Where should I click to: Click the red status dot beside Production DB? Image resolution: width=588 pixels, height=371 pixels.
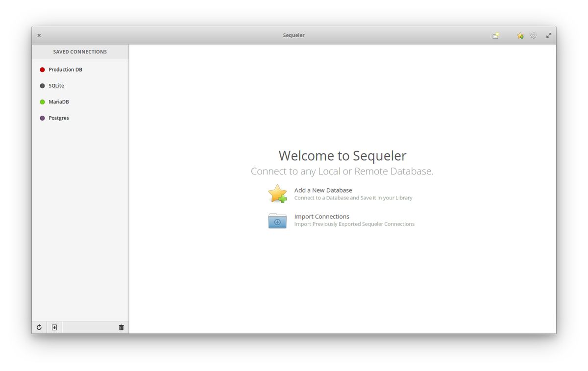tap(42, 69)
